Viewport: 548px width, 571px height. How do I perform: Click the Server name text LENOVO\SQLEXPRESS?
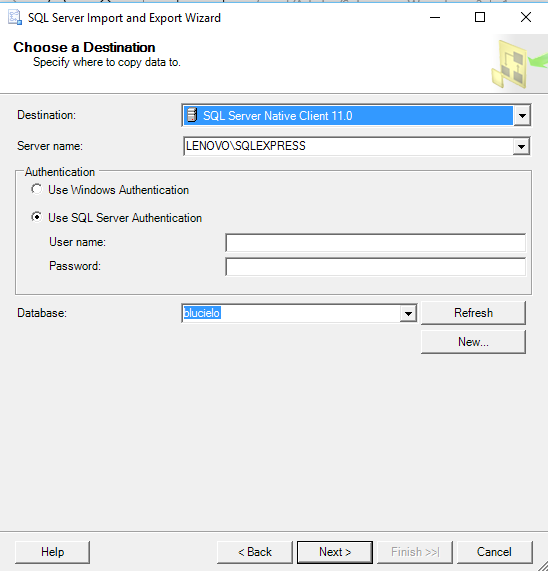pos(245,146)
